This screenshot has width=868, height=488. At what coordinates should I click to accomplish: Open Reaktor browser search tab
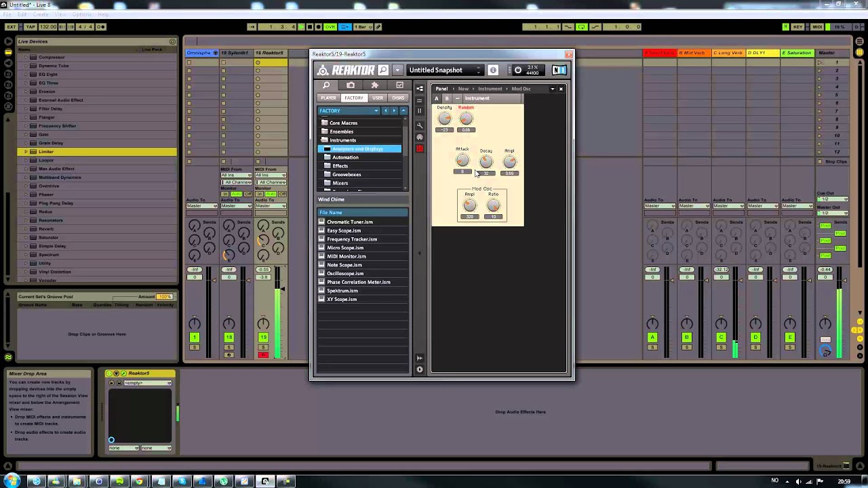pos(326,85)
